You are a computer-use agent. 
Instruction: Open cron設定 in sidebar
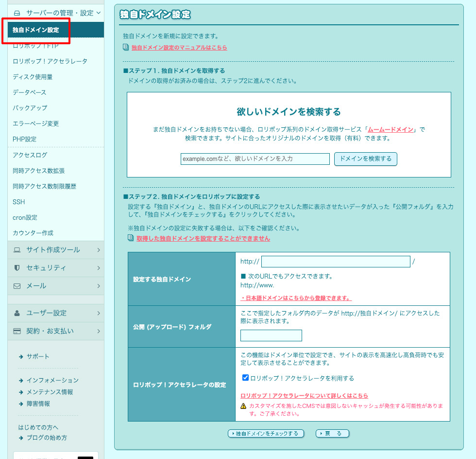click(x=25, y=218)
